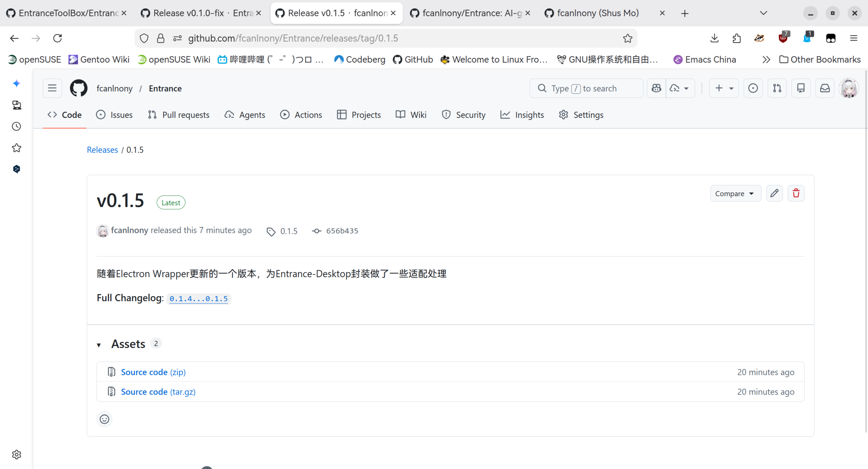Image resolution: width=868 pixels, height=469 pixels.
Task: Open the browser downloads panel
Action: pyautogui.click(x=714, y=38)
